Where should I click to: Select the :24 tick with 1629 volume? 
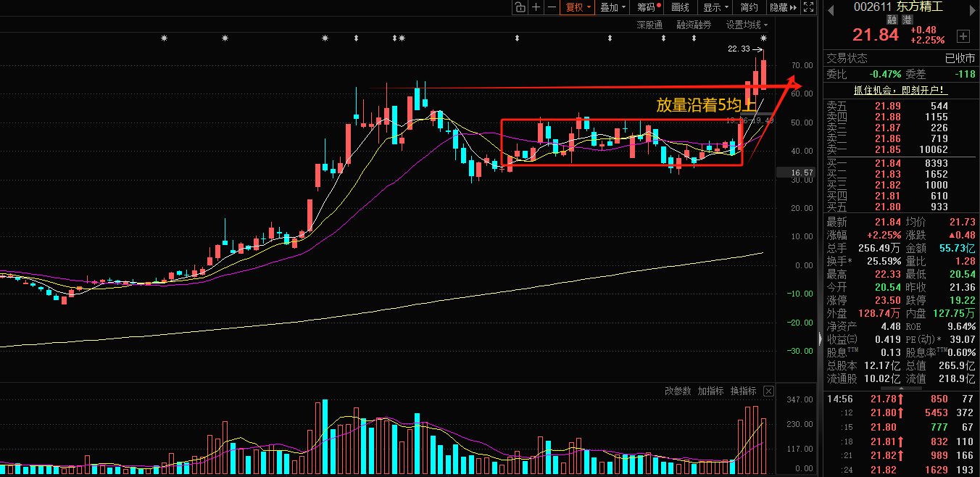coord(901,469)
